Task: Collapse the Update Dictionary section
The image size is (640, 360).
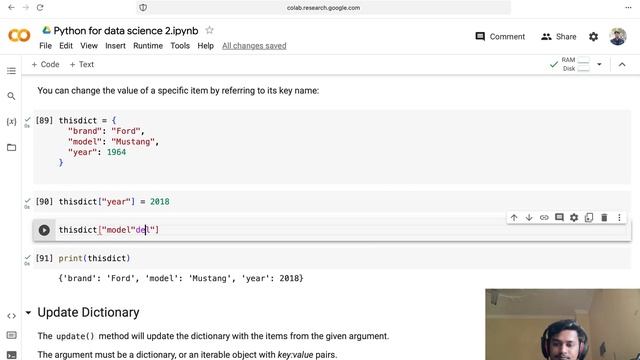Action: coord(28,313)
